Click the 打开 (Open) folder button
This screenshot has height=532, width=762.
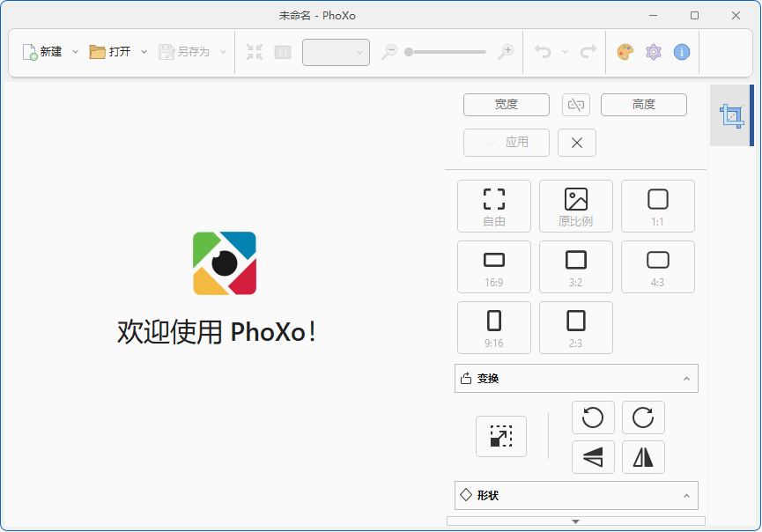110,52
